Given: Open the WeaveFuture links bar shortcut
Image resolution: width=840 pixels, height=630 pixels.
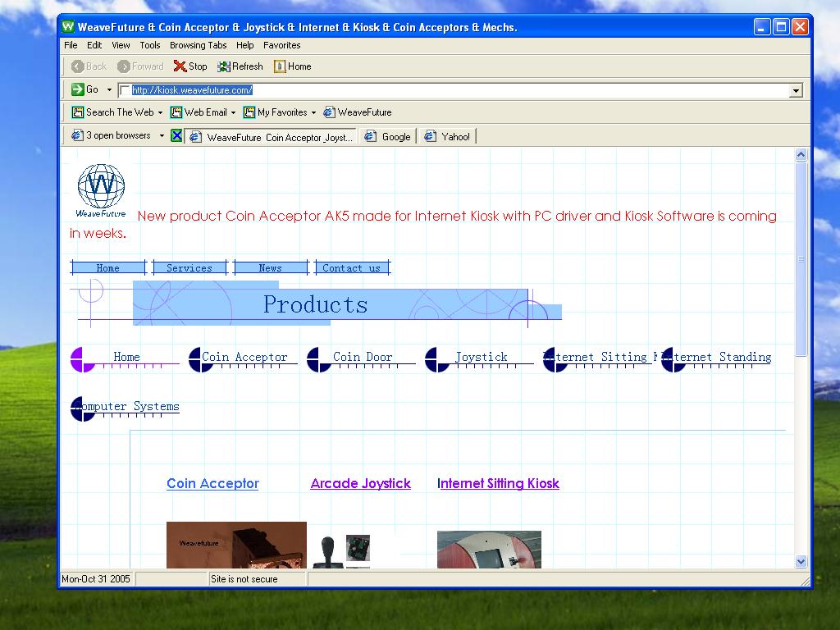Looking at the screenshot, I should 358,112.
